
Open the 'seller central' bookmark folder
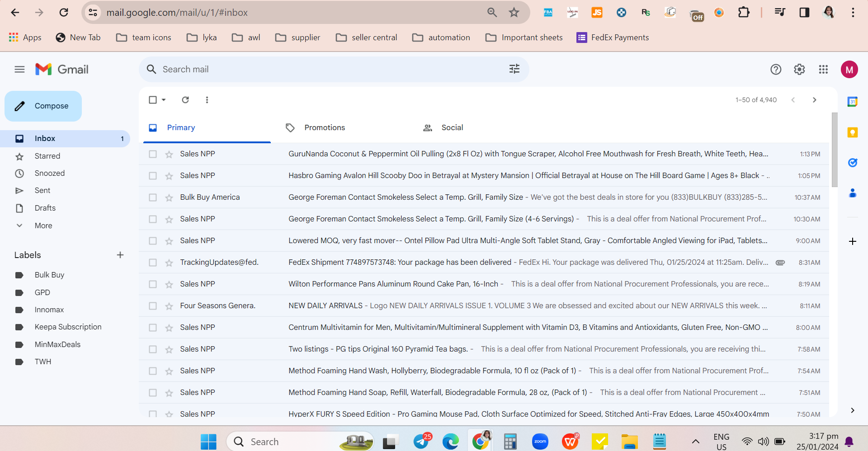coord(366,38)
